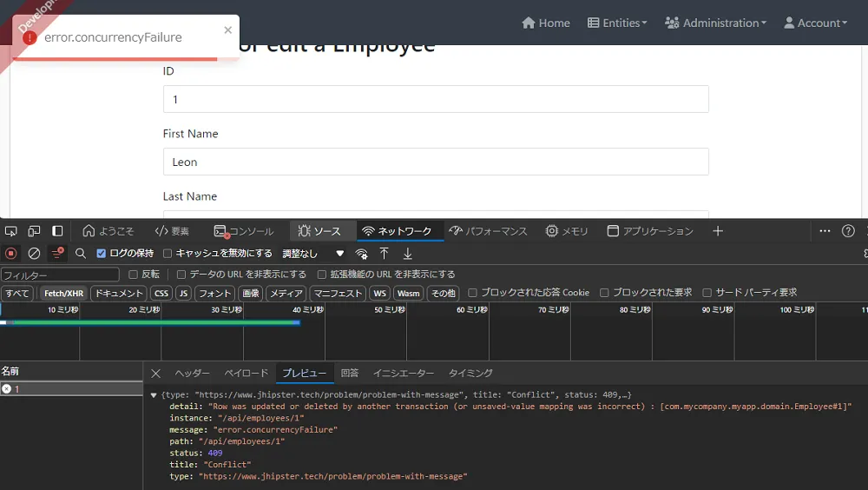Click the import HAR upload arrow icon
This screenshot has height=490, width=868.
point(384,254)
